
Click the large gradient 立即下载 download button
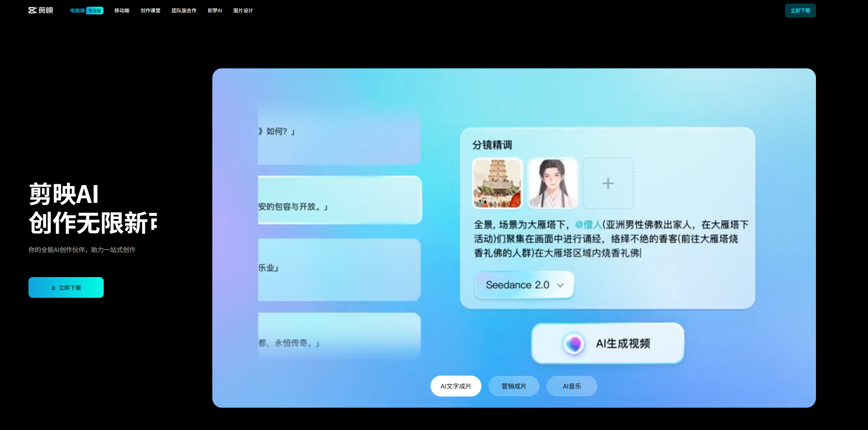click(66, 287)
